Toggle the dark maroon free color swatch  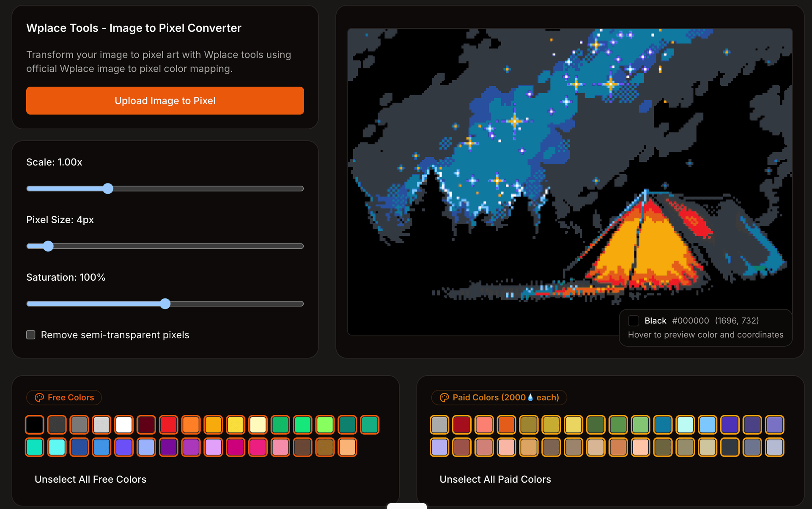[x=146, y=424]
